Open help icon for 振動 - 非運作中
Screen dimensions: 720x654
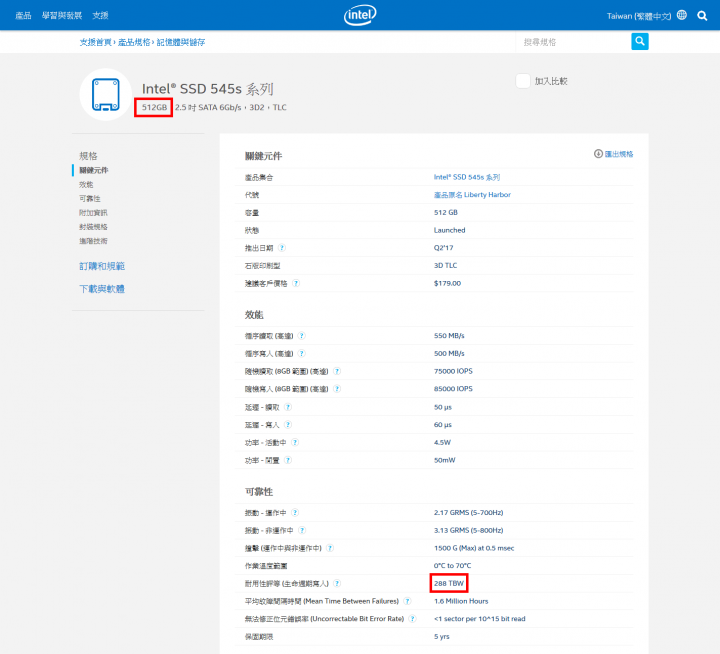(302, 530)
